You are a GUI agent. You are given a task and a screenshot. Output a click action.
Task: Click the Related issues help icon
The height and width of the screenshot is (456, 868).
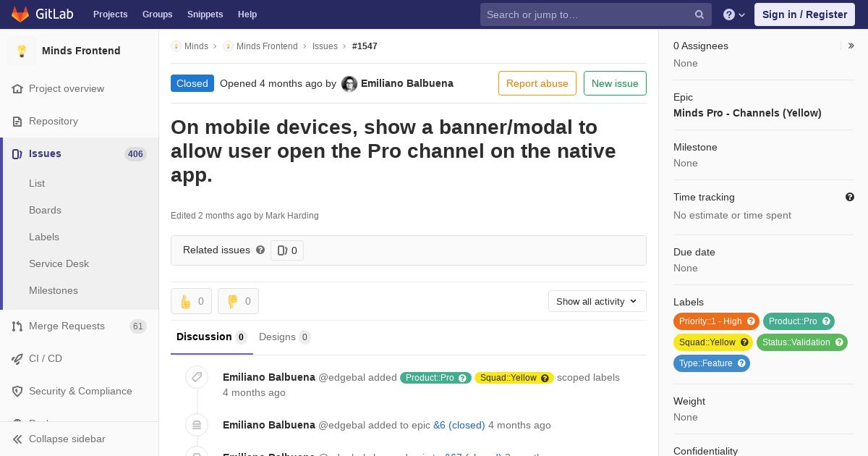pos(260,250)
